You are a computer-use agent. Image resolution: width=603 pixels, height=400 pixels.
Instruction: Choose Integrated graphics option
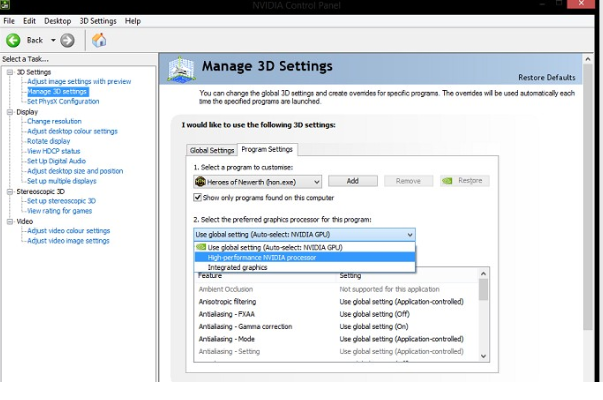[x=305, y=267]
